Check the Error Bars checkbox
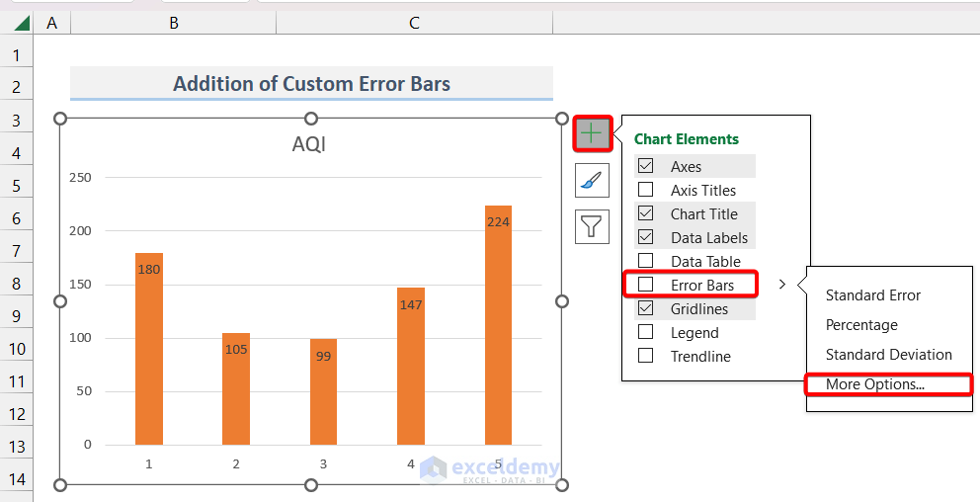 pyautogui.click(x=646, y=285)
